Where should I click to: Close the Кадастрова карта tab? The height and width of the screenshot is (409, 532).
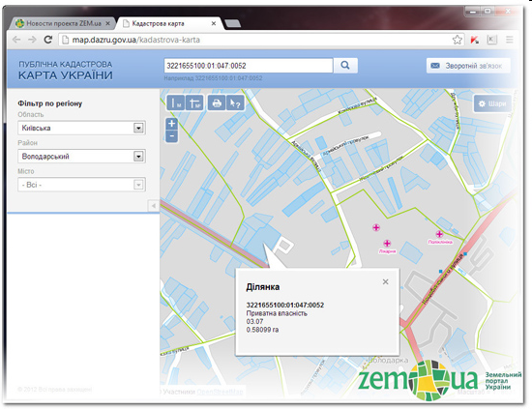point(214,23)
